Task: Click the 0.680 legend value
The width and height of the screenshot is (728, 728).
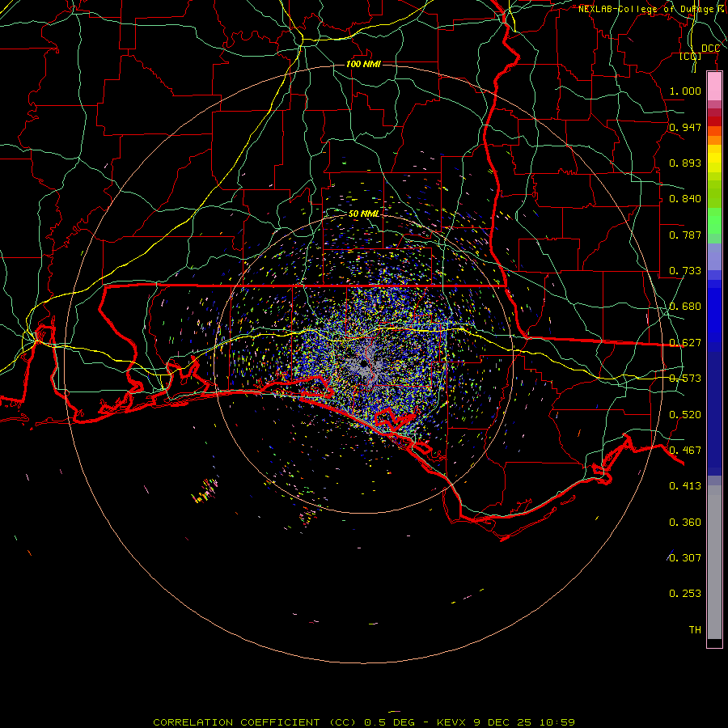Action: (x=685, y=307)
